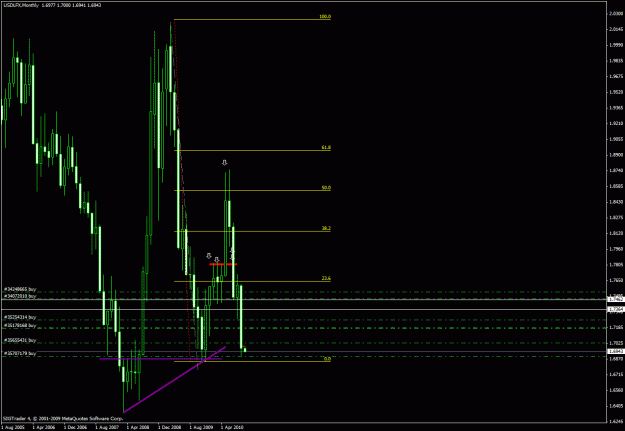
Task: Click the Fibonacci 50.0 level label
Action: [326, 188]
